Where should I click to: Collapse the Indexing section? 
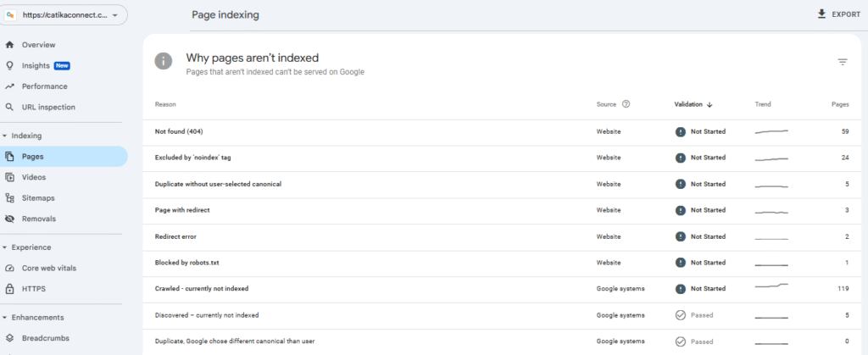5,136
